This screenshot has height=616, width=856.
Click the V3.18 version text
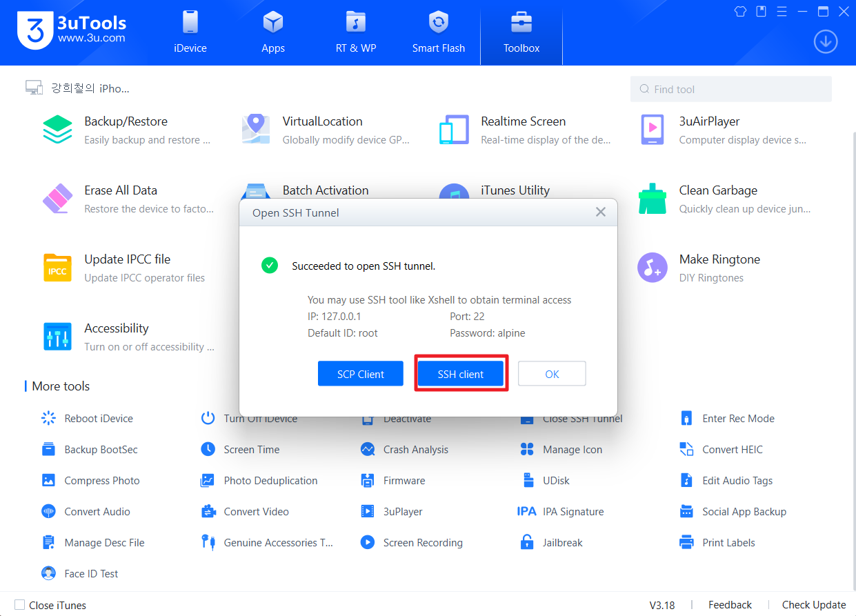coord(662,605)
